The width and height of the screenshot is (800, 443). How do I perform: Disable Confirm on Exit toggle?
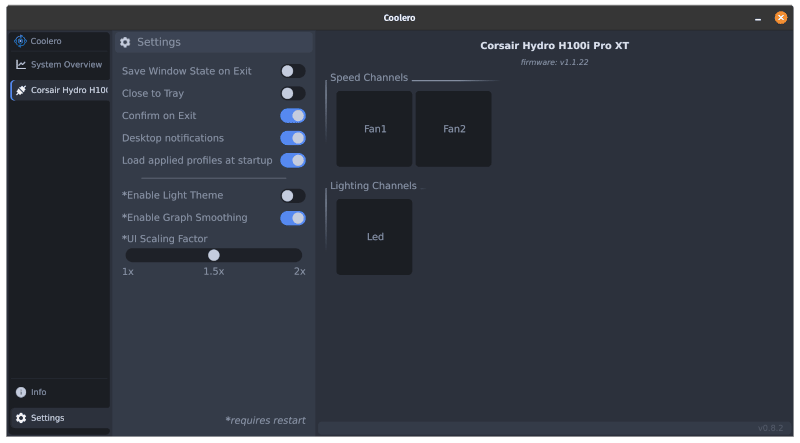click(x=292, y=116)
